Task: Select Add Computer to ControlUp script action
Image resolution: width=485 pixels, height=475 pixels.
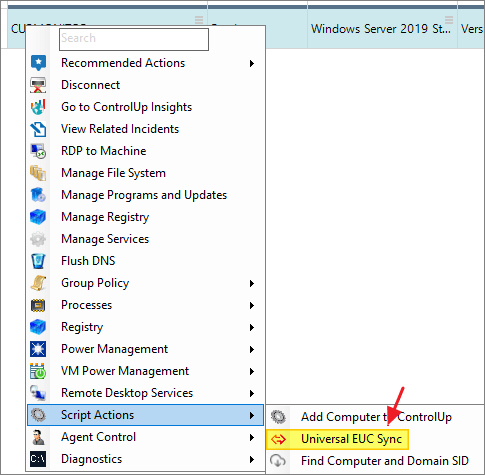Action: (x=375, y=417)
